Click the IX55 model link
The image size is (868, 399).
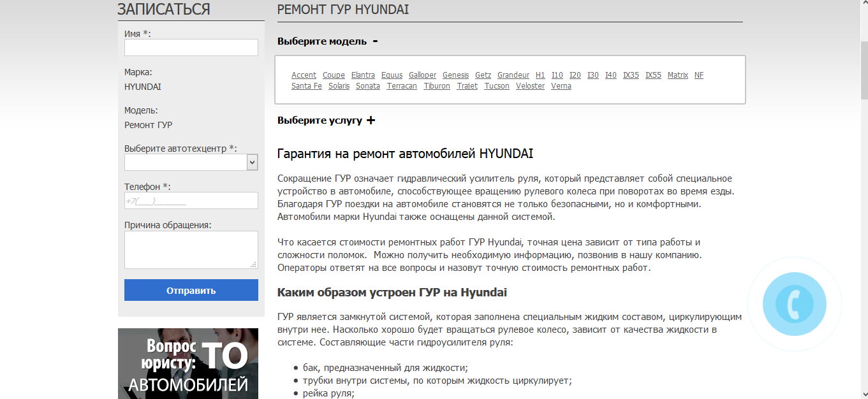(653, 75)
